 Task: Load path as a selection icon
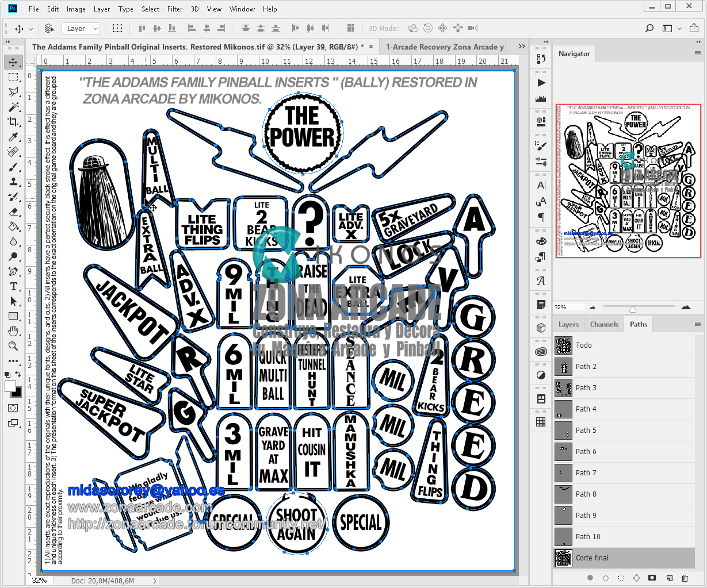pyautogui.click(x=621, y=578)
